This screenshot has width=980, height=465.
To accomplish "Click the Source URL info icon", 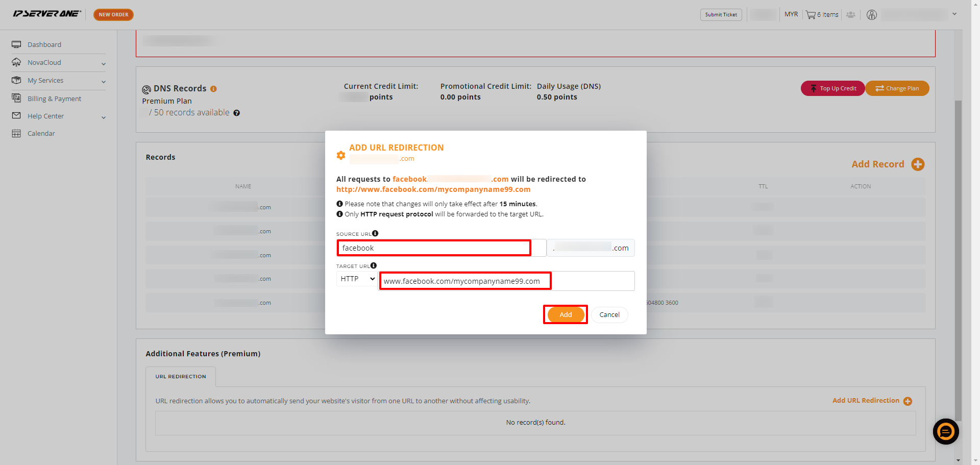I will point(375,233).
